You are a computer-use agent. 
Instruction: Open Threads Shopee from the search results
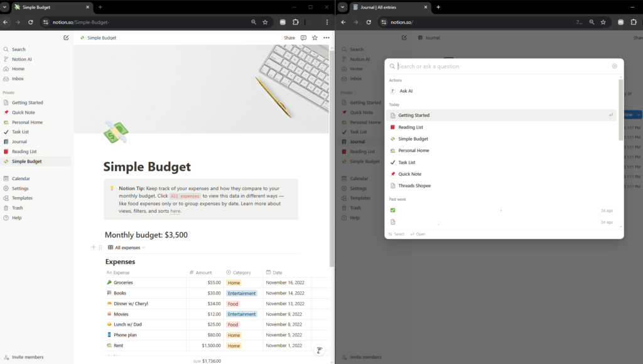click(502, 186)
